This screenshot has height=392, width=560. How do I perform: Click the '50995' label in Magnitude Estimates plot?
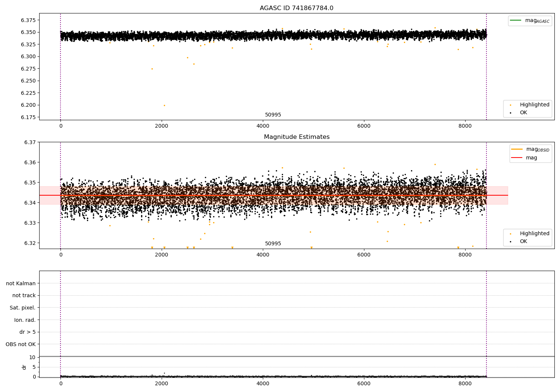[273, 244]
